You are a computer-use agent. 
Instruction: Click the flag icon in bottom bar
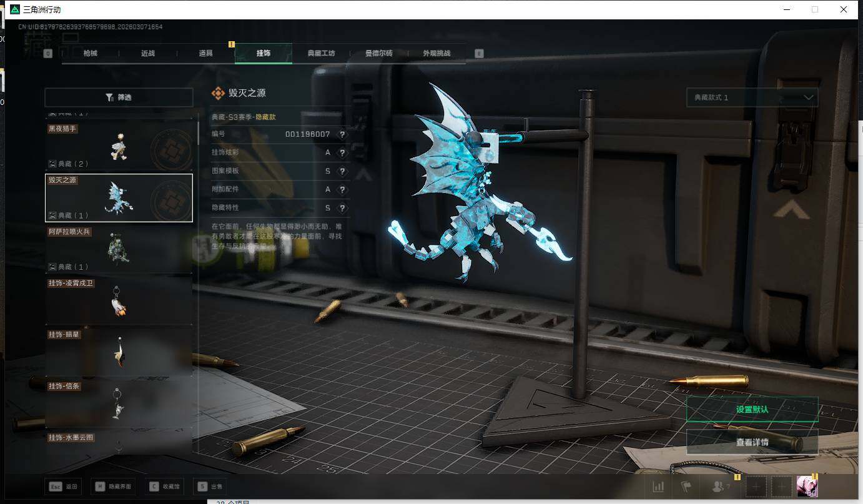pyautogui.click(x=687, y=487)
